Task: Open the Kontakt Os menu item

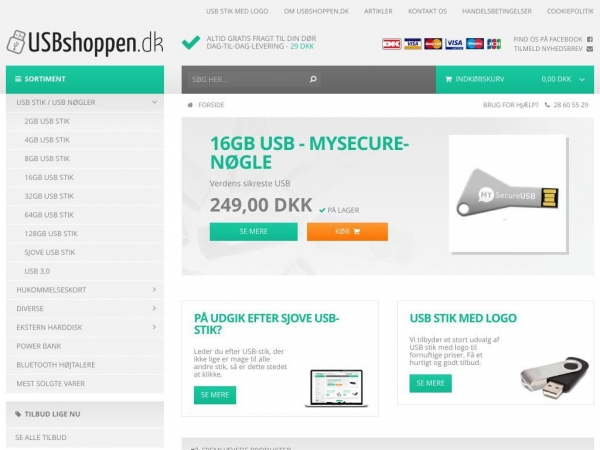Action: (x=427, y=11)
